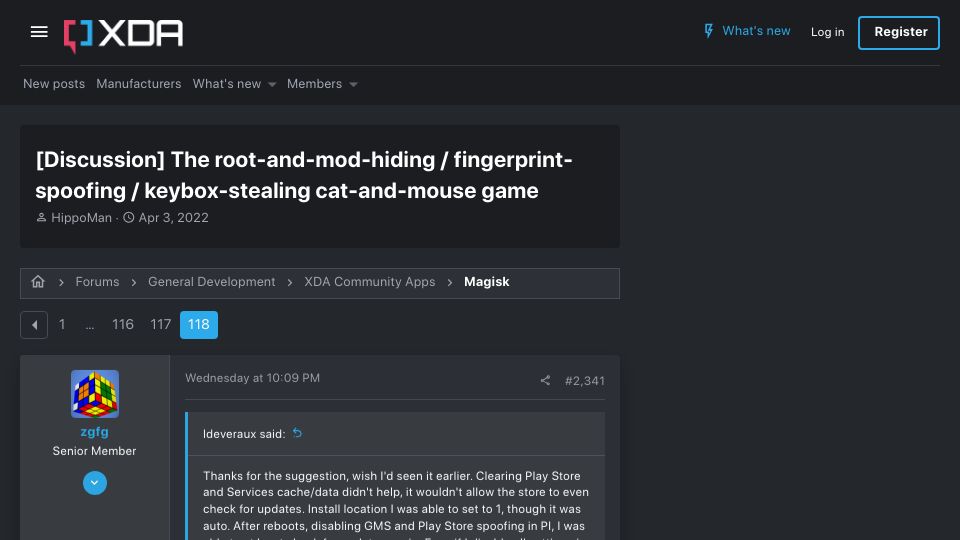
Task: Open the hamburger navigation menu
Action: (x=39, y=32)
